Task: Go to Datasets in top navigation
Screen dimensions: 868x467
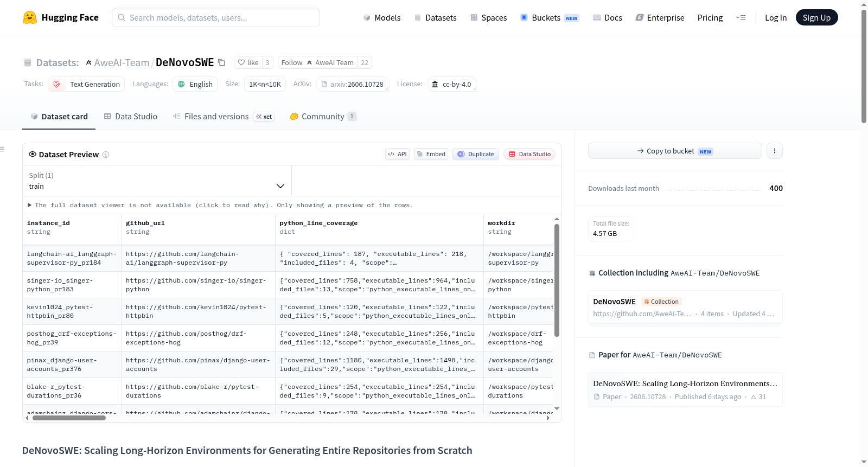Action: 436,17
